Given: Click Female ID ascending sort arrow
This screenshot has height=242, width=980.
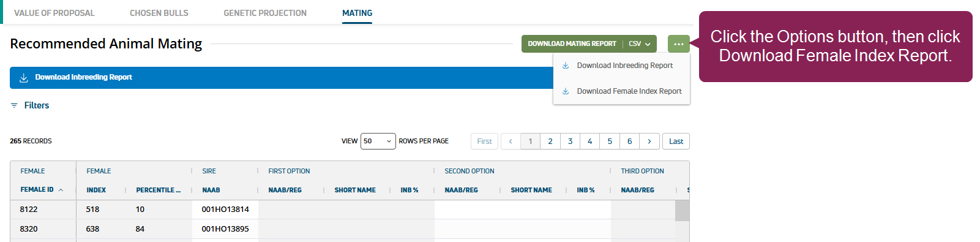Looking at the screenshot, I should coord(61,190).
